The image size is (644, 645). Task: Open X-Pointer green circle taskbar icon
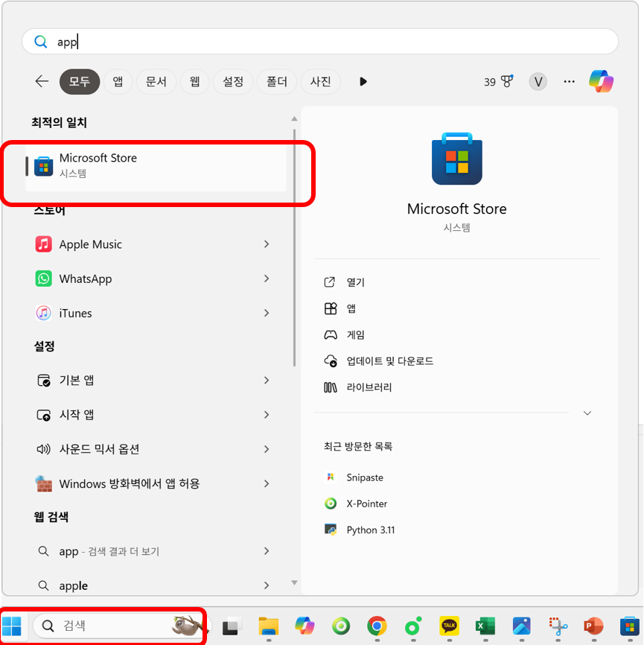point(341,626)
